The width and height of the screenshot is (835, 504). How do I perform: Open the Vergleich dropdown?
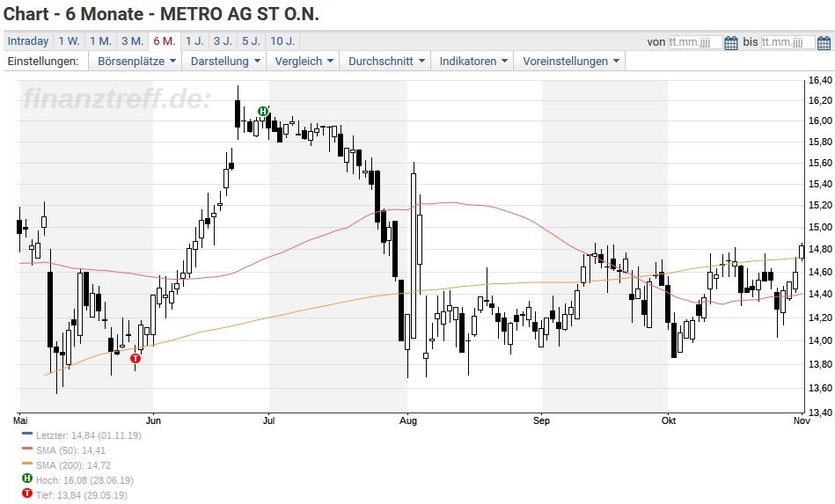click(304, 62)
